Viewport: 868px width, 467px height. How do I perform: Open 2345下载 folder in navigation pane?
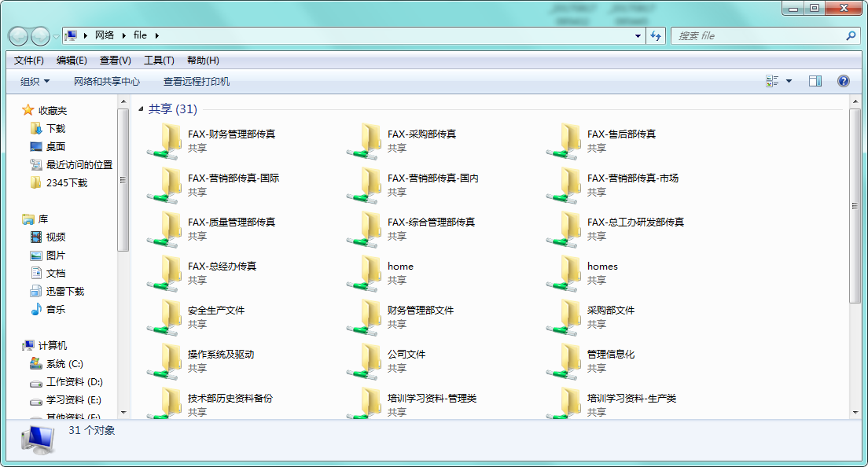click(67, 182)
